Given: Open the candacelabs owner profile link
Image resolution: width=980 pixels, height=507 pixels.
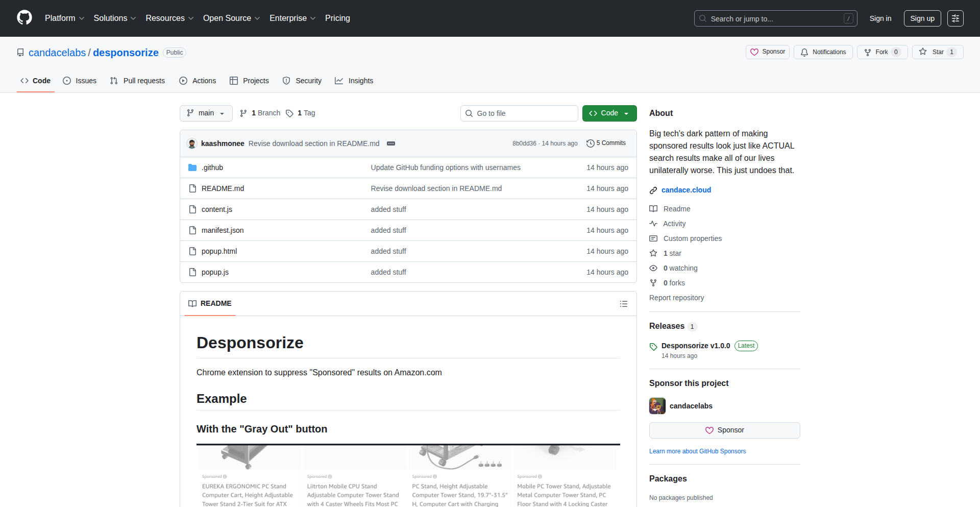Looking at the screenshot, I should 57,53.
